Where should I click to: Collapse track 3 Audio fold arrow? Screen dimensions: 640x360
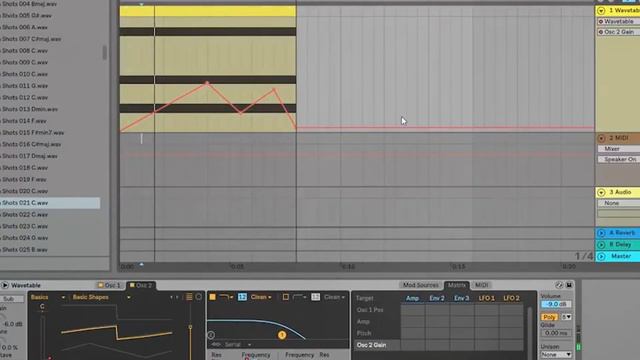(x=601, y=192)
